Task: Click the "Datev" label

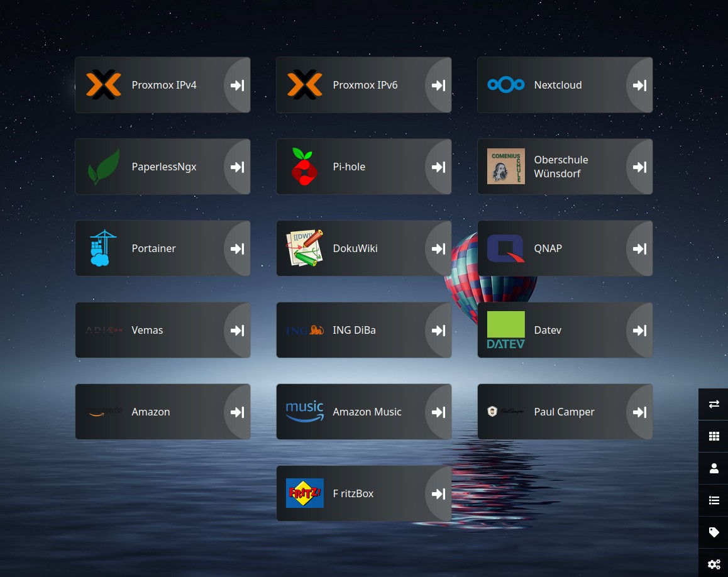Action: coord(548,330)
